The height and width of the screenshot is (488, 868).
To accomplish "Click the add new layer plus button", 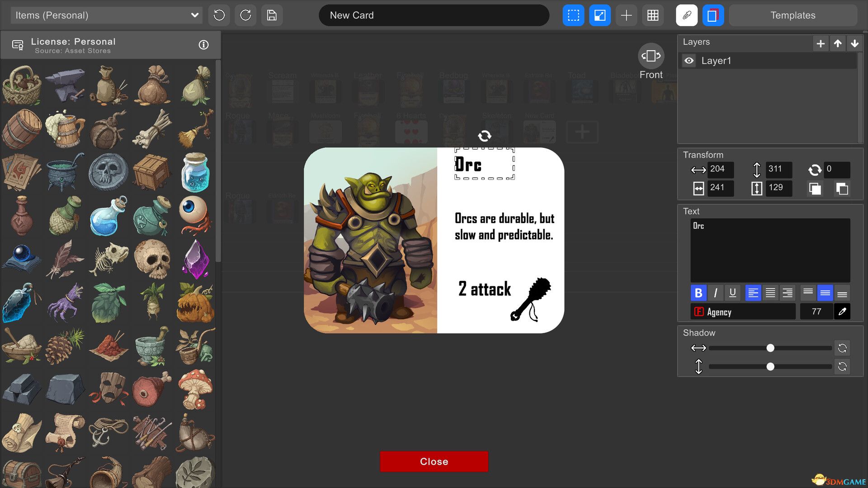I will (x=820, y=43).
